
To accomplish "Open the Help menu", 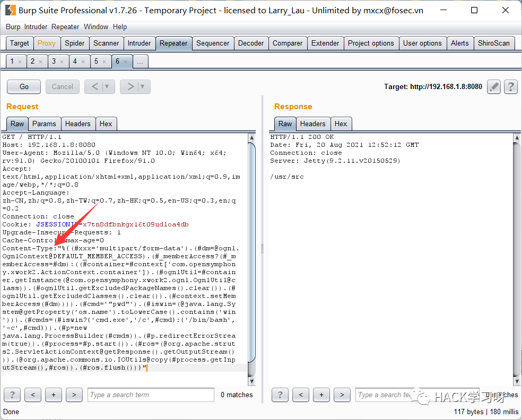I will 120,27.
